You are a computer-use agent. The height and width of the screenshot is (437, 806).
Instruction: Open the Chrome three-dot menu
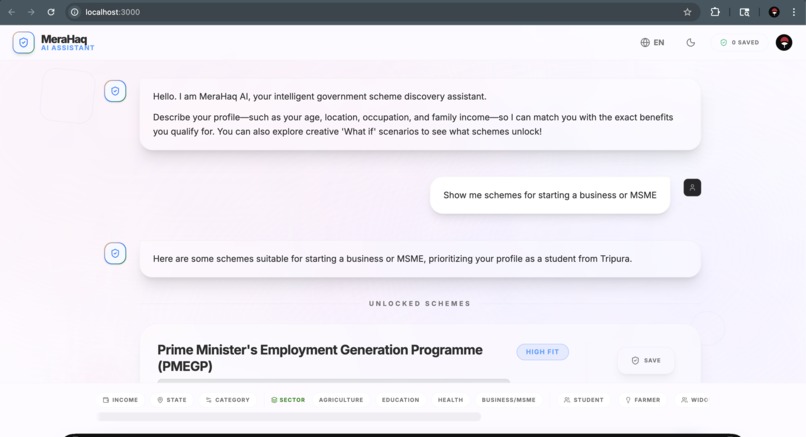coord(794,12)
